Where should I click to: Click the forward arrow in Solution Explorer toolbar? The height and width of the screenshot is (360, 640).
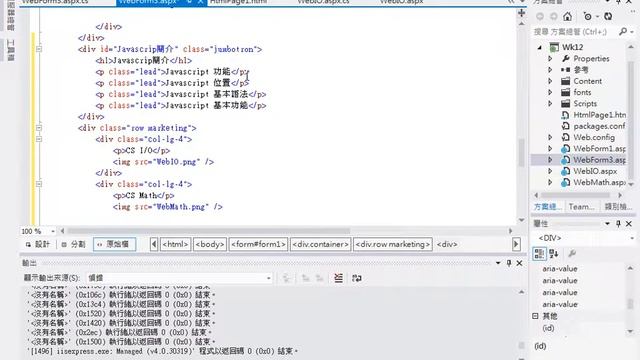[554, 16]
